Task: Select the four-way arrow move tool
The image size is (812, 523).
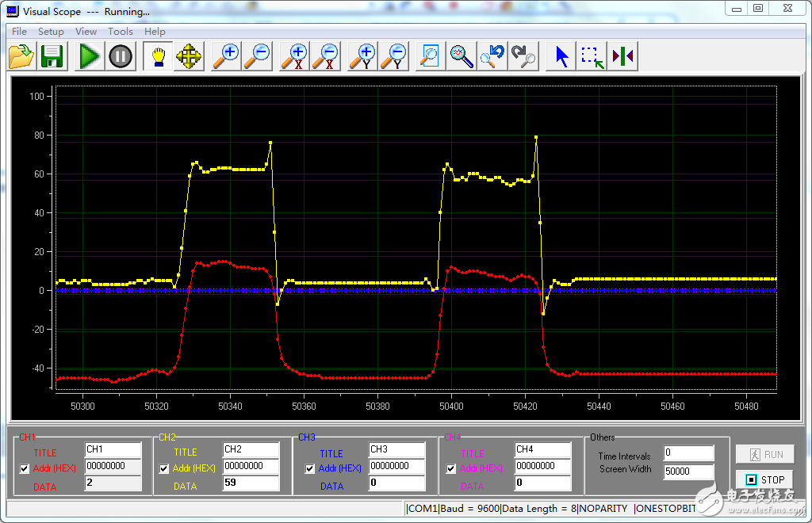Action: tap(189, 56)
